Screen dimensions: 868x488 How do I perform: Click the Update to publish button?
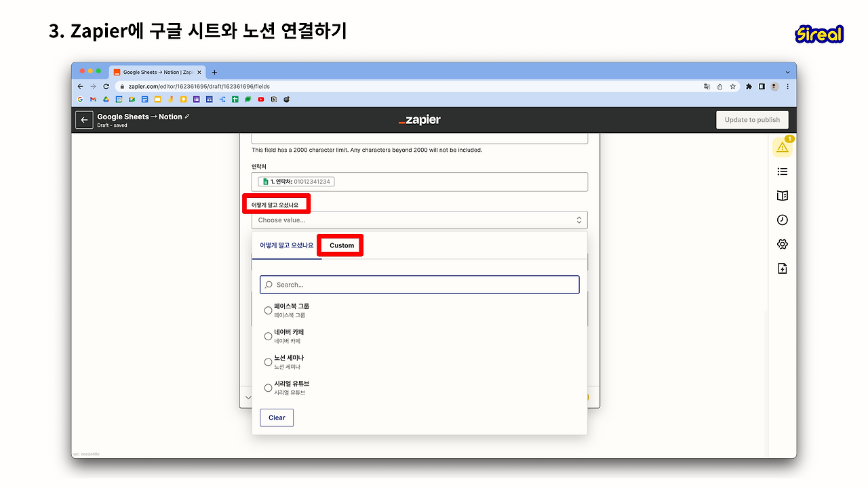pyautogui.click(x=752, y=120)
